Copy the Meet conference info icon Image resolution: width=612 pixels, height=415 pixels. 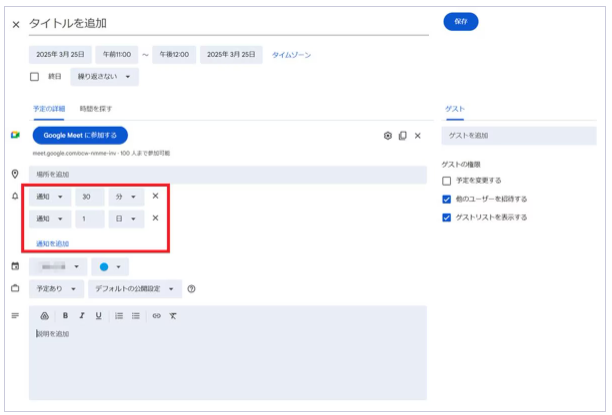pos(402,135)
